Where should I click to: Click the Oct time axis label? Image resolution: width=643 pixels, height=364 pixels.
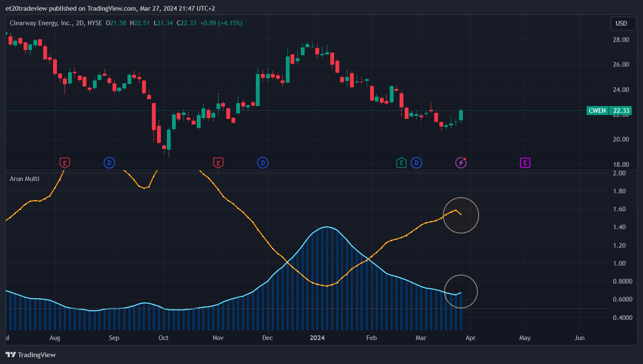(163, 338)
